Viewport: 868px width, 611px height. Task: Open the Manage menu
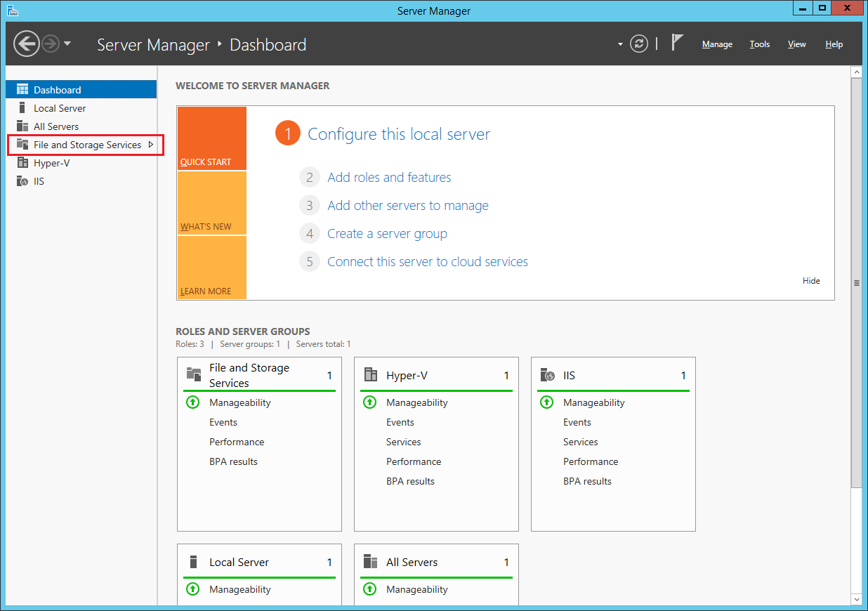pos(717,44)
